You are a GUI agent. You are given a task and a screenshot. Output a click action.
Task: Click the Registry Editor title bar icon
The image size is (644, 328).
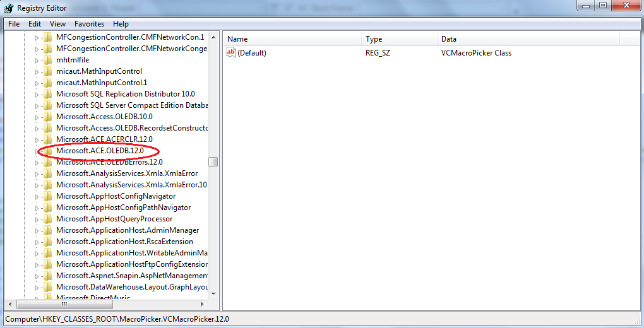coord(8,8)
